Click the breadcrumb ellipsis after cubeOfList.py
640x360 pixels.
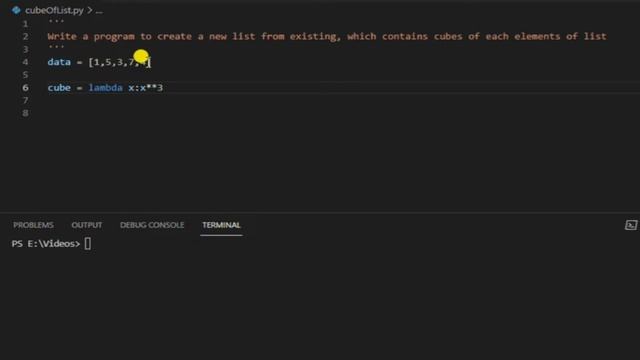click(x=99, y=11)
